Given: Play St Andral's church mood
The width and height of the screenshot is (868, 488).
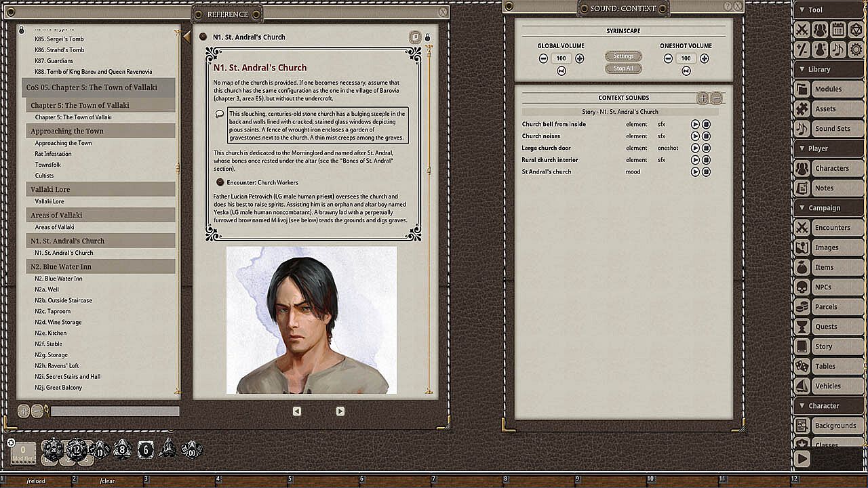Looking at the screenshot, I should (695, 172).
